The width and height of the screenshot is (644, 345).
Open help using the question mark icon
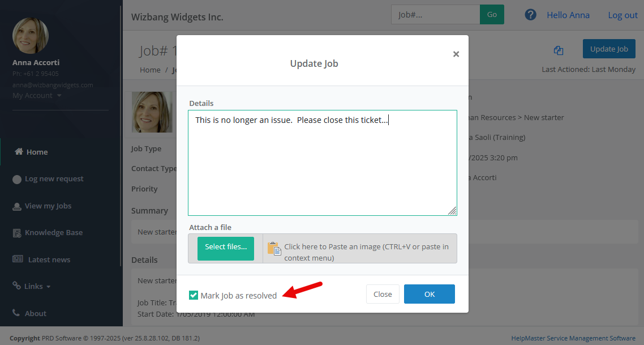530,14
